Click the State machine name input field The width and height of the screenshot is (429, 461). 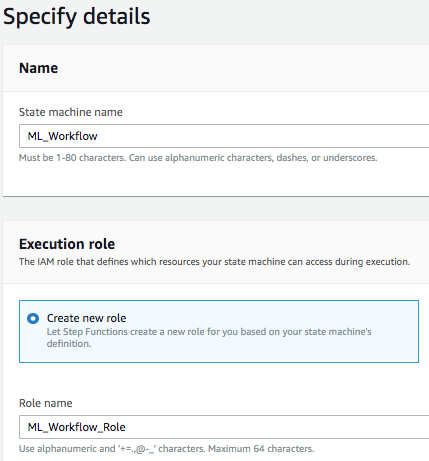click(x=224, y=136)
